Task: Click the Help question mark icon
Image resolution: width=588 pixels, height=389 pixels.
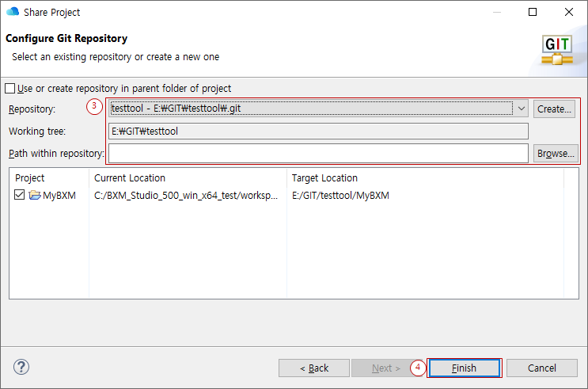Action: click(x=21, y=367)
